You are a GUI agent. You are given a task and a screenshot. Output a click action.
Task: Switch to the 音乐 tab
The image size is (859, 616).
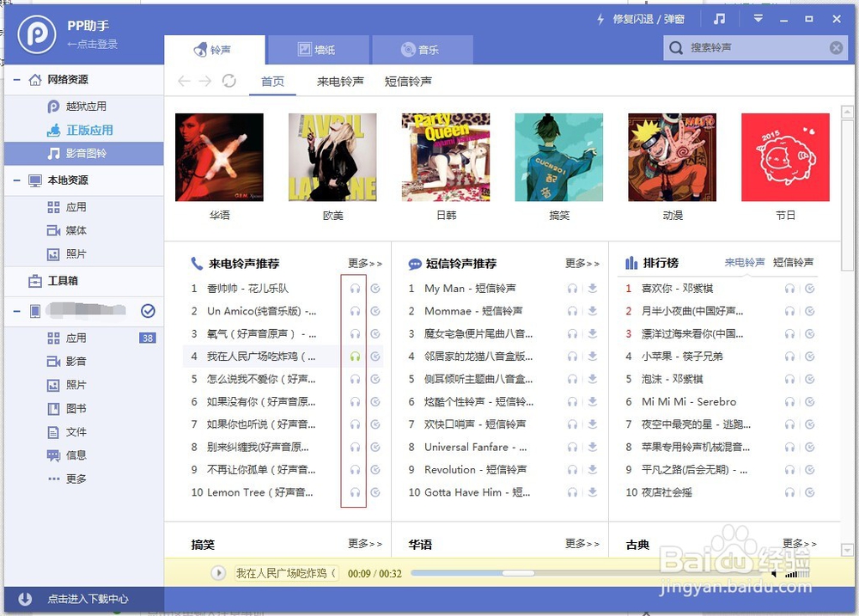(421, 50)
